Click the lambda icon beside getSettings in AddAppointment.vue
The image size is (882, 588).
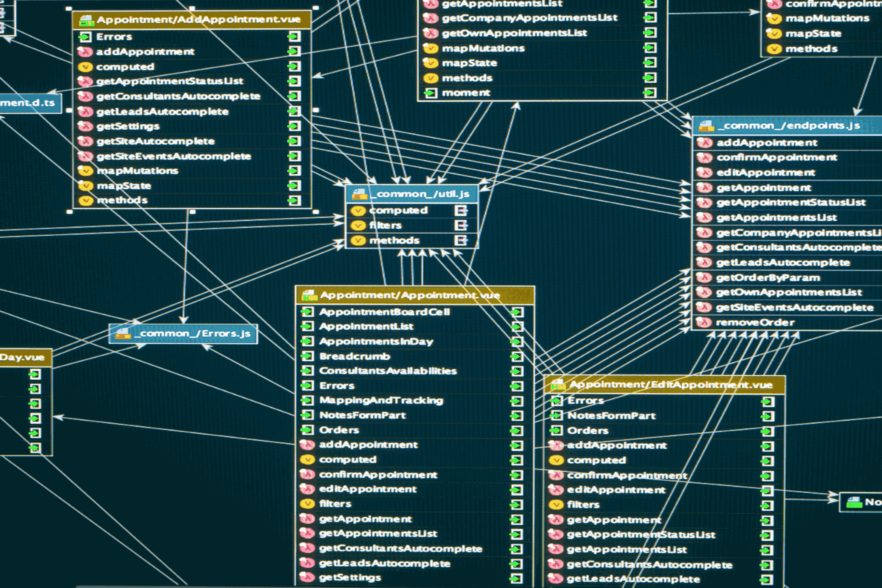85,126
